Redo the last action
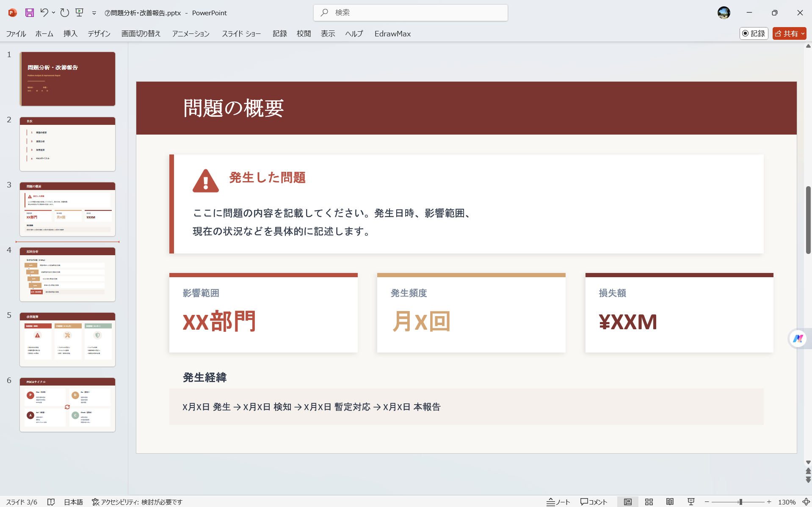Image resolution: width=812 pixels, height=507 pixels. pos(64,13)
